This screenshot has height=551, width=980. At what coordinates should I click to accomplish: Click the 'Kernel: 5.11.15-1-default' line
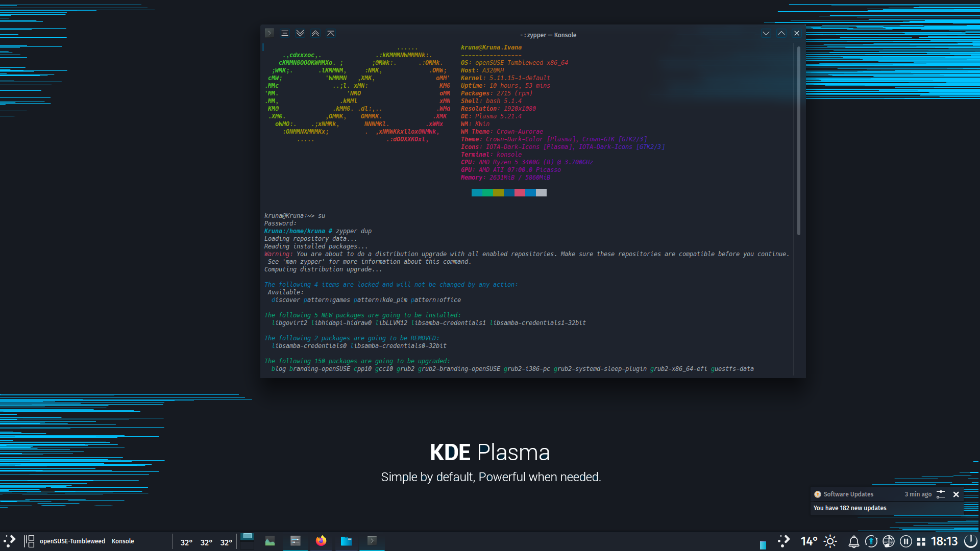click(x=505, y=78)
